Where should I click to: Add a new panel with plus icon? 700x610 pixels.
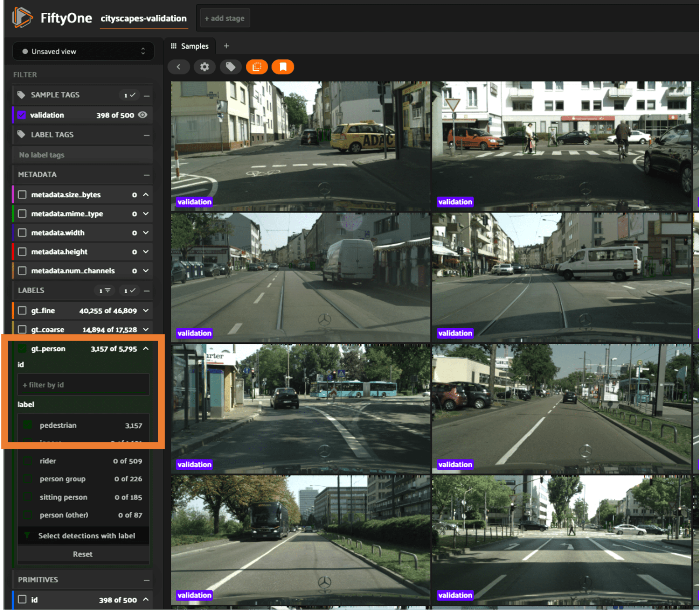coord(226,46)
